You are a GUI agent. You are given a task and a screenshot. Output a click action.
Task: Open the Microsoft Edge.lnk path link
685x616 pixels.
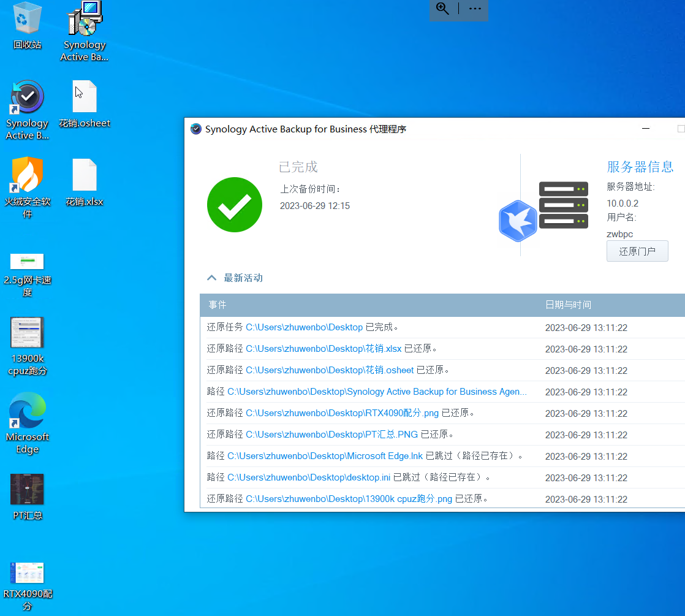(325, 455)
